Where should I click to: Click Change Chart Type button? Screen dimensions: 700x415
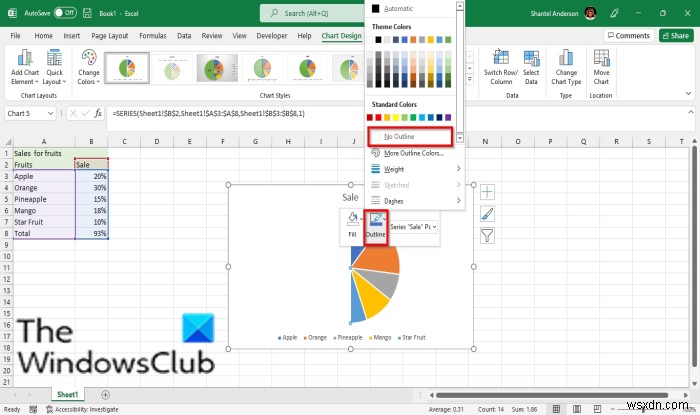pos(566,67)
